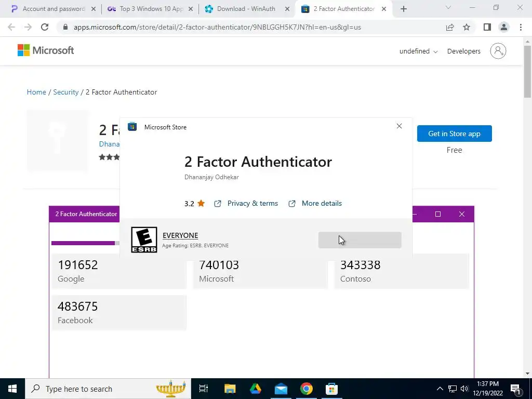Click the Facebook code 483675 tile

(119, 312)
